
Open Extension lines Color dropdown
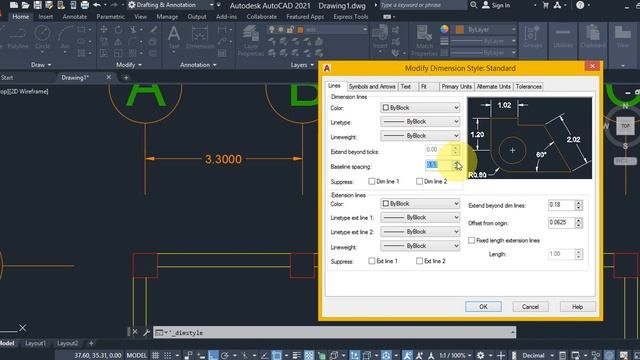(420, 203)
